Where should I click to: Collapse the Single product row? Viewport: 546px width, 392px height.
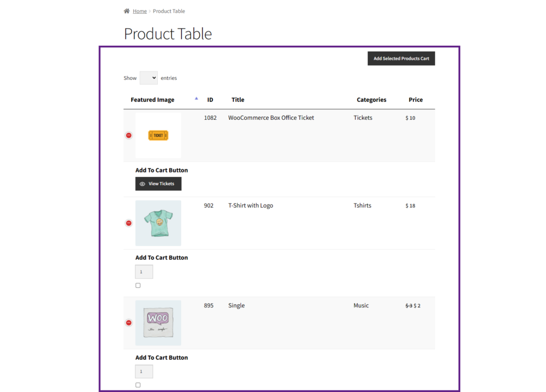tap(129, 323)
